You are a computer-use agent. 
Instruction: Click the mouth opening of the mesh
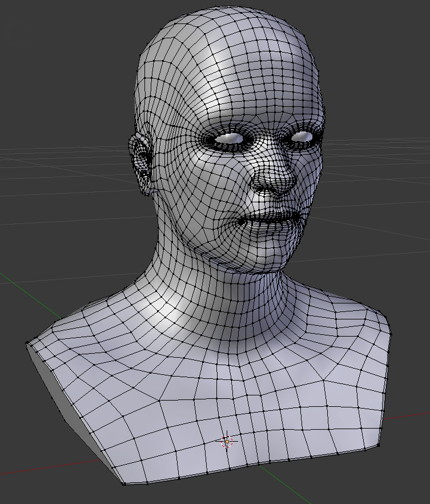tap(271, 219)
